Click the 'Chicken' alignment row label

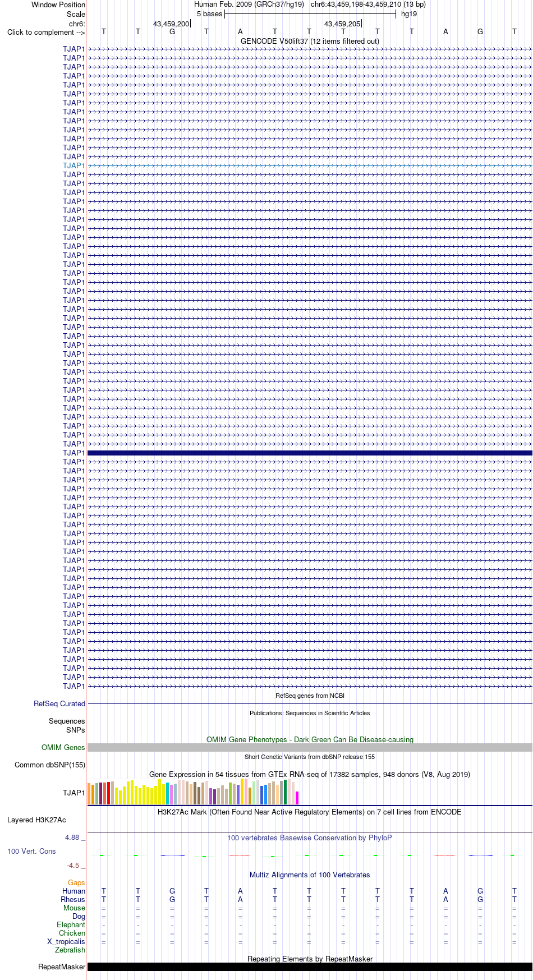tap(72, 933)
